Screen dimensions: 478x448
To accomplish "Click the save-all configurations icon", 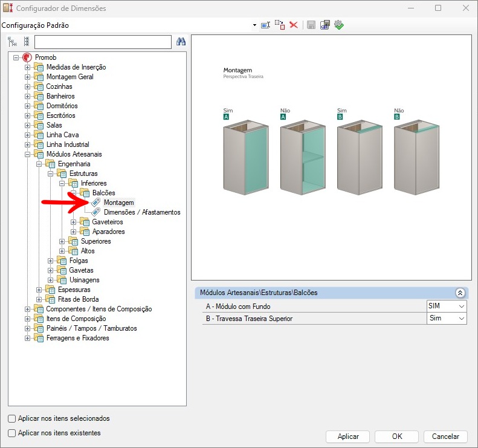I will (x=325, y=25).
